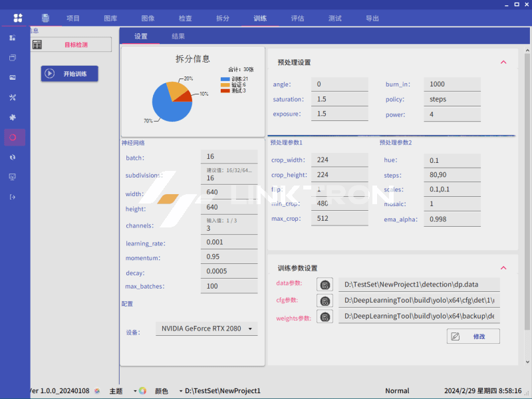
Task: Click the refresh sync icon in sidebar
Action: (13, 157)
